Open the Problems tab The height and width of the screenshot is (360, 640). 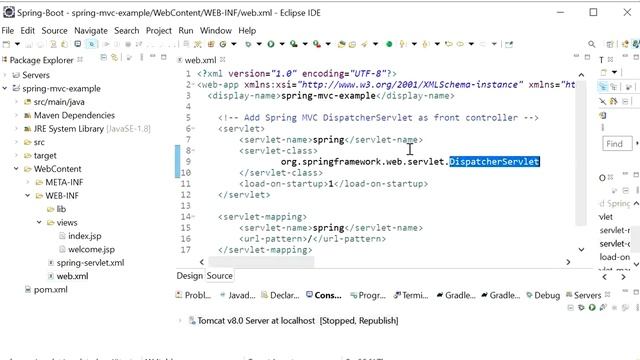[193, 295]
